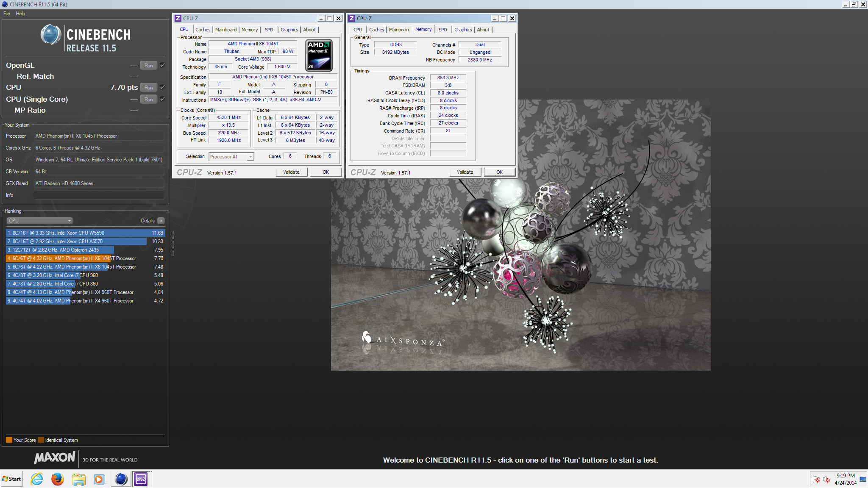Select ranking row Intel Core i7 CPU 860

[x=85, y=284]
